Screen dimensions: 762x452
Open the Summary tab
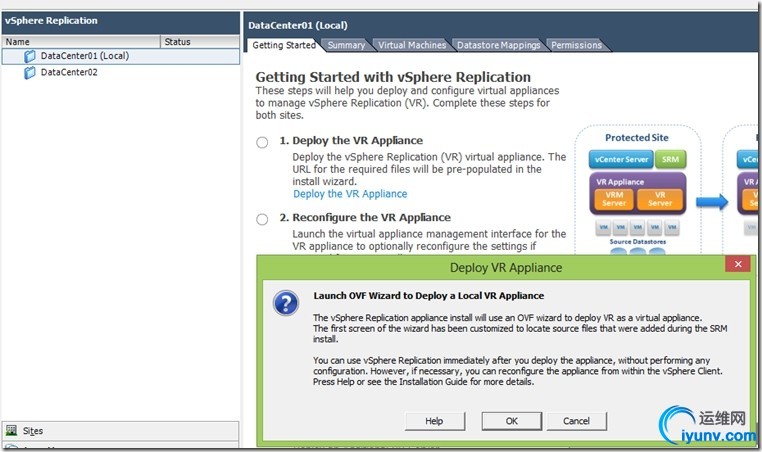[346, 45]
